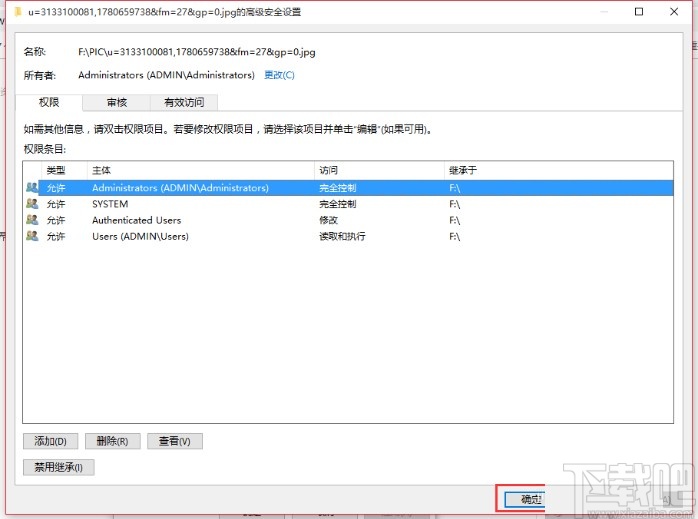
Task: Click the 添加(D) button
Action: tap(50, 441)
